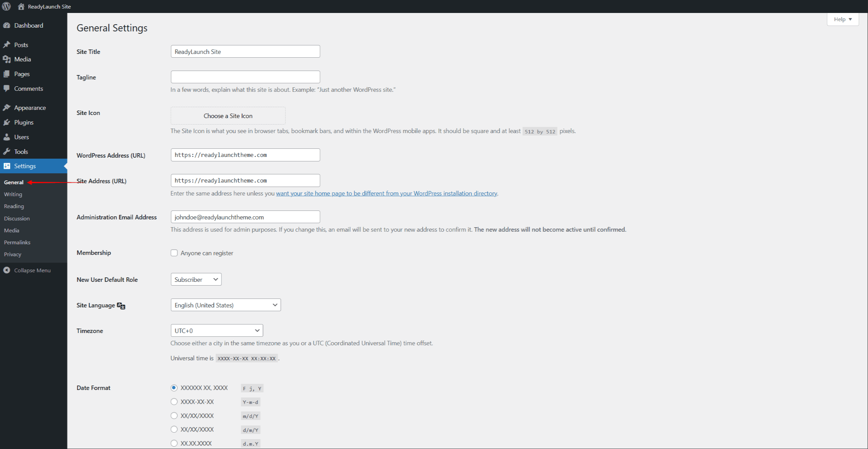Viewport: 868px width, 449px height.
Task: Click the Collapse Menu label
Action: (32, 270)
